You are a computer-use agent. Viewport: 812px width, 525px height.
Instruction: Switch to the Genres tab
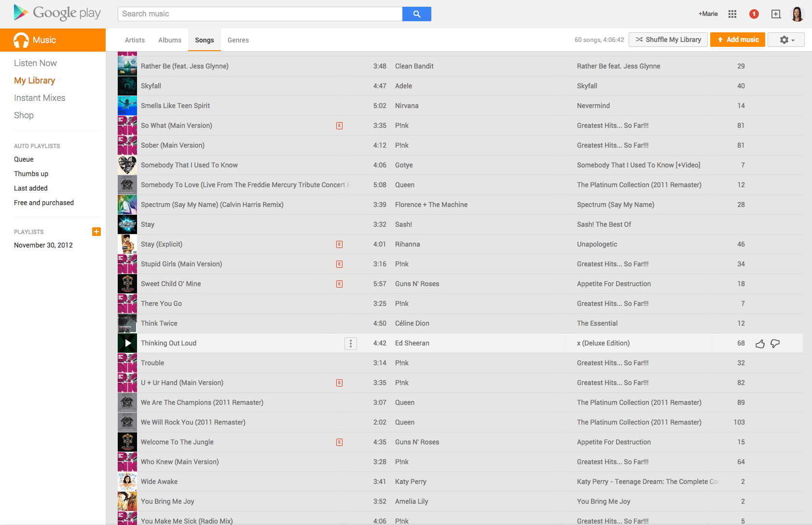click(x=238, y=40)
